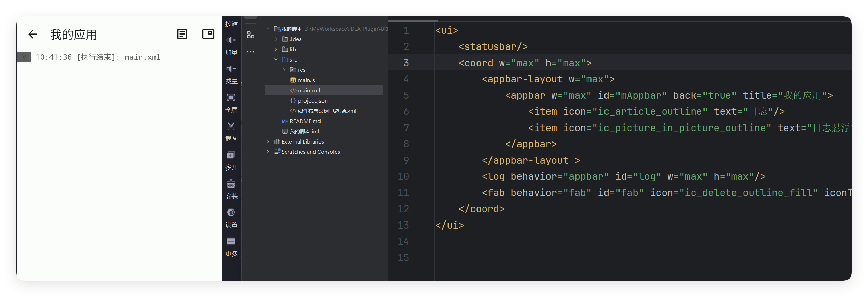Open multi-instance (多开) icon
This screenshot has width=868, height=297.
tap(231, 156)
